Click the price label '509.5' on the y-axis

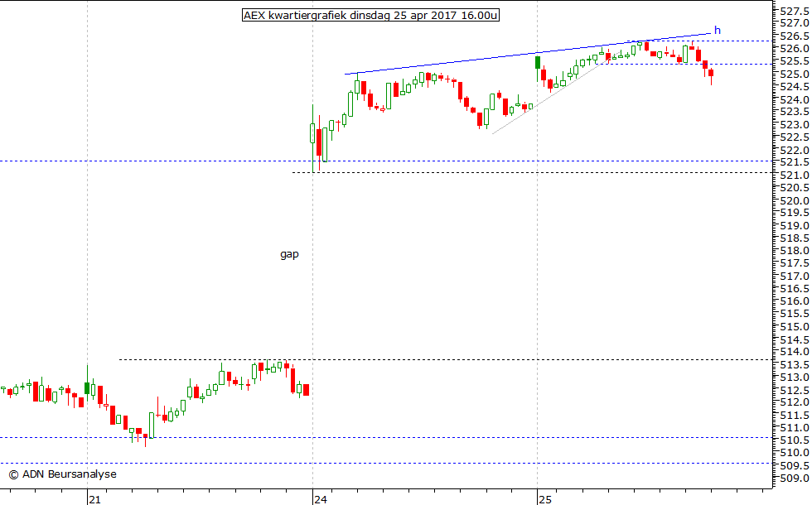794,465
